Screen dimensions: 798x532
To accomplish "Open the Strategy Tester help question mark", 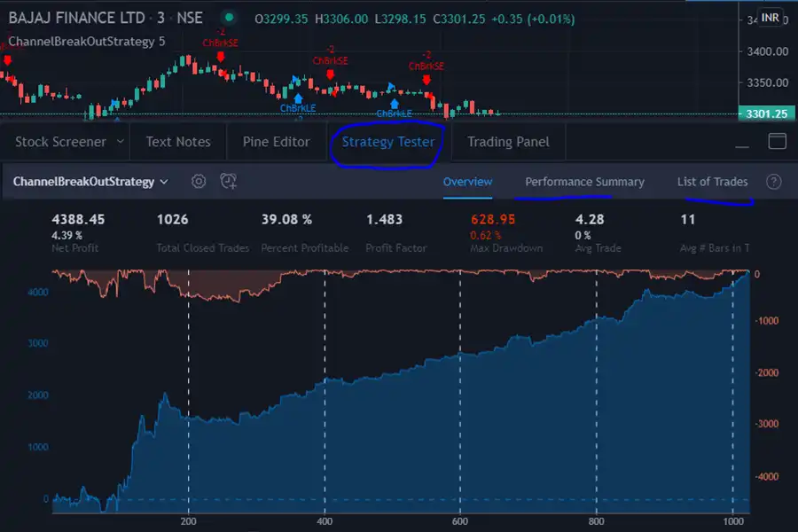I will tap(773, 182).
